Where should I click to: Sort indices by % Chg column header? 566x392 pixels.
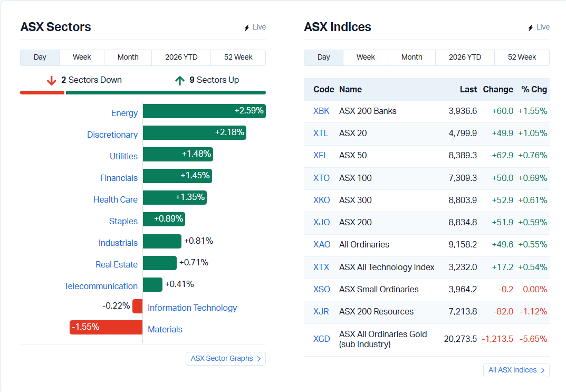coord(534,89)
